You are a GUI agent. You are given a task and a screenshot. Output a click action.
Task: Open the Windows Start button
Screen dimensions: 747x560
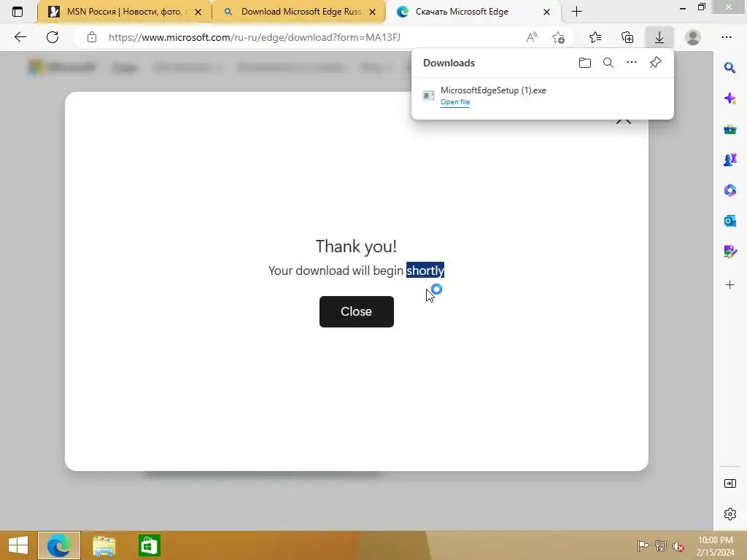point(18,545)
